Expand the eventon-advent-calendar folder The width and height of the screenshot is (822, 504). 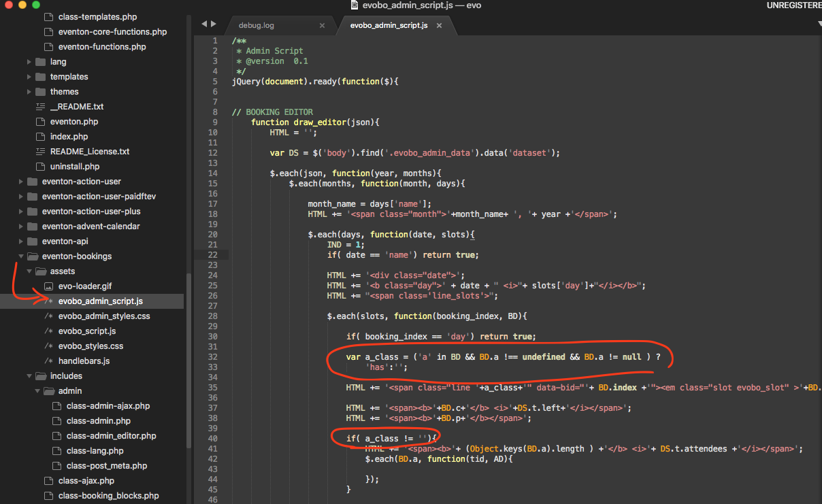[x=21, y=226]
